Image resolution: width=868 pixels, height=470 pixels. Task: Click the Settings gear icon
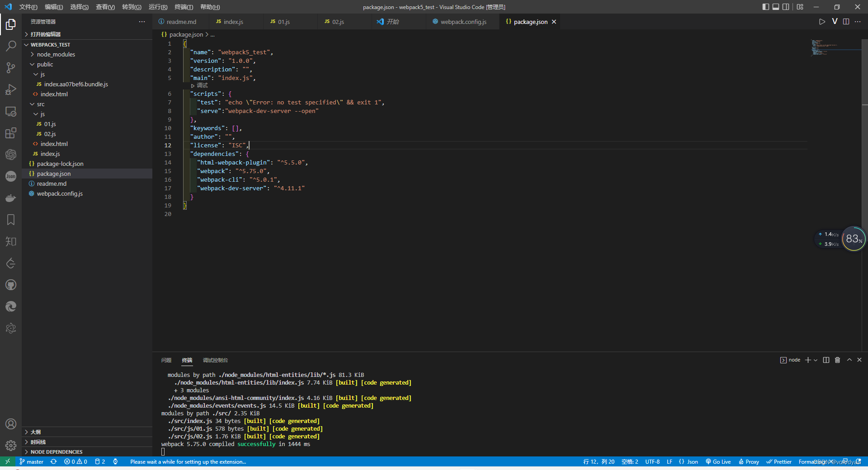point(11,446)
